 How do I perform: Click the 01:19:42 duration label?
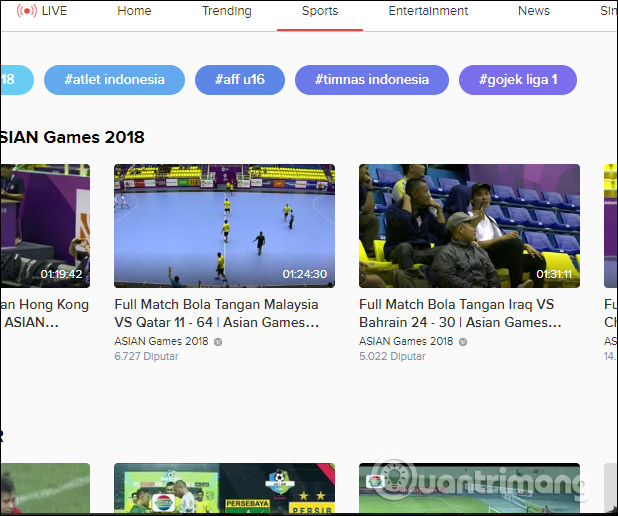[x=61, y=274]
